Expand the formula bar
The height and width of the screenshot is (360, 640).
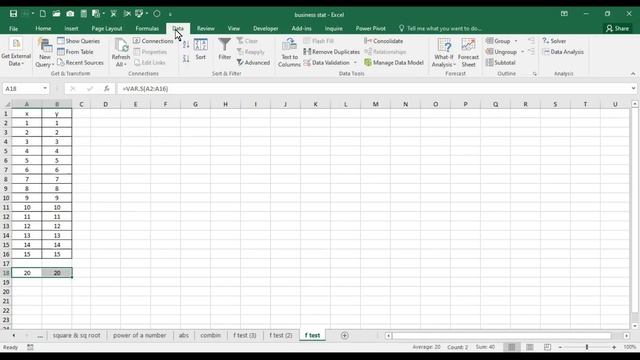(633, 89)
